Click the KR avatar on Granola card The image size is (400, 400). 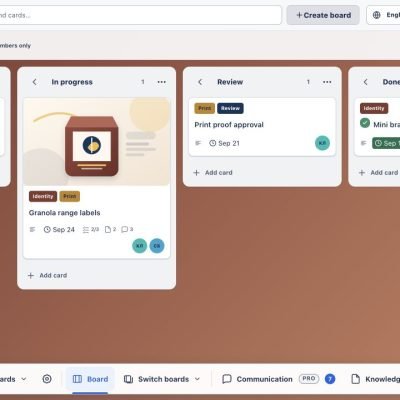point(140,246)
